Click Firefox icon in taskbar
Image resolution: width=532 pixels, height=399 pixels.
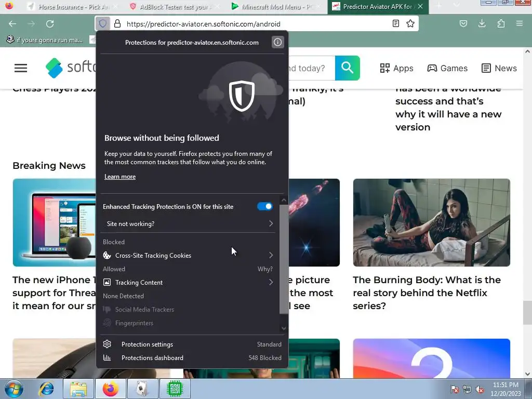point(111,389)
